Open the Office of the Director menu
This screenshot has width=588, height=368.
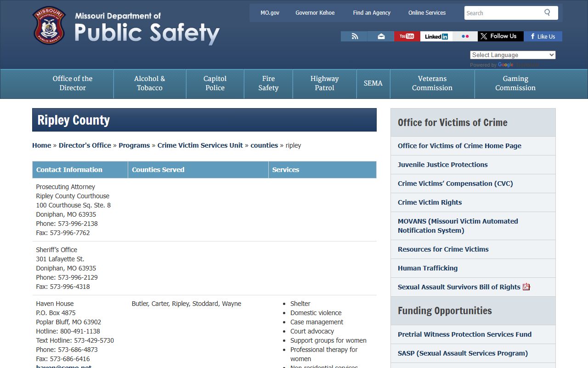73,83
